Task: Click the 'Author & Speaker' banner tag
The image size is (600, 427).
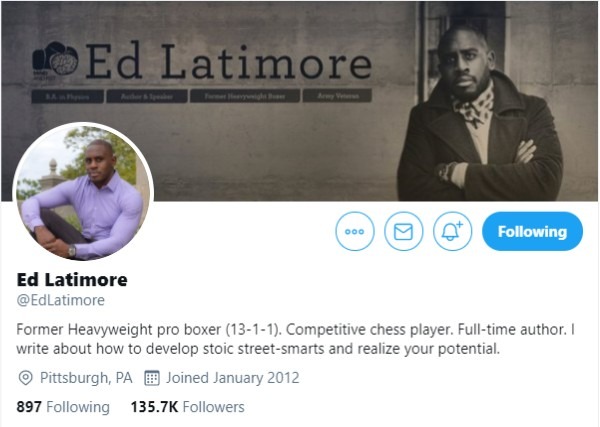Action: [147, 96]
